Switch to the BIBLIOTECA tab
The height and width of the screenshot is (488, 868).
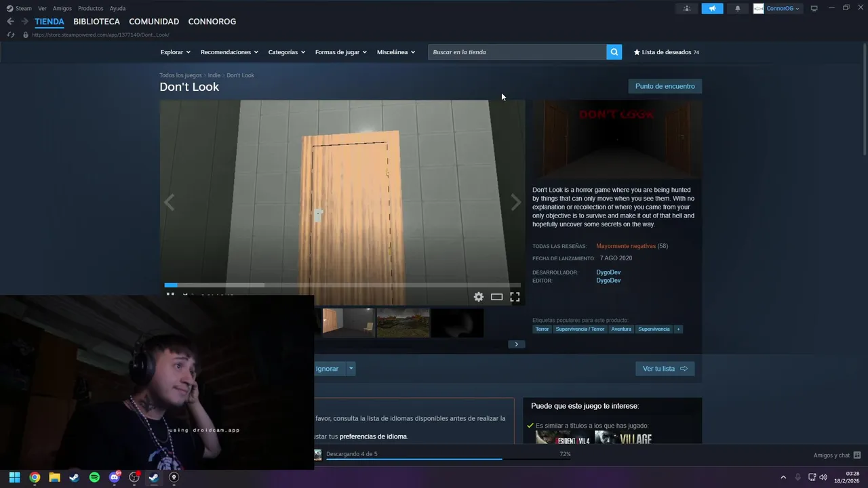tap(96, 22)
